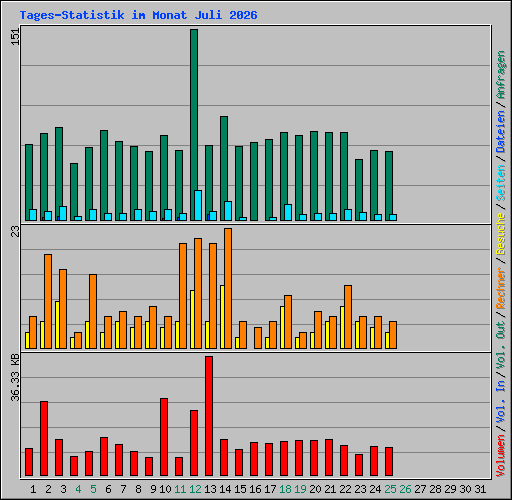The width and height of the screenshot is (512, 500).
Task: Click the red volume bar for day 13
Action: 209,416
